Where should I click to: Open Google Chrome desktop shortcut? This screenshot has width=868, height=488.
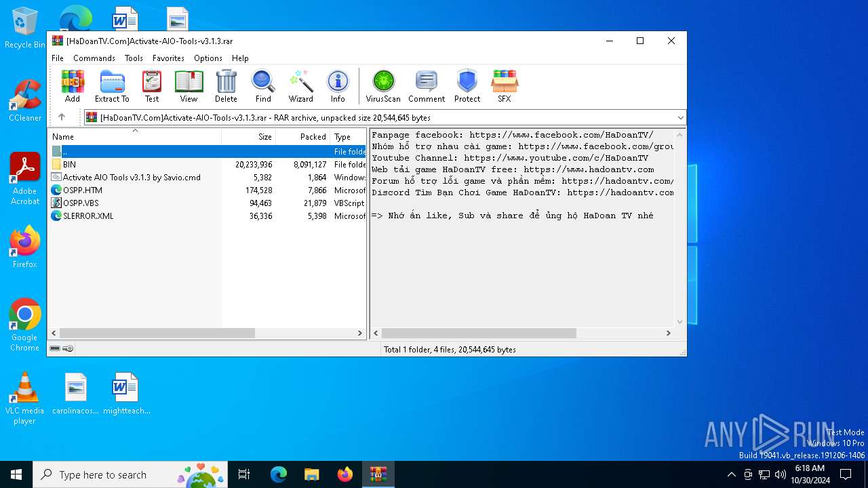(x=25, y=325)
